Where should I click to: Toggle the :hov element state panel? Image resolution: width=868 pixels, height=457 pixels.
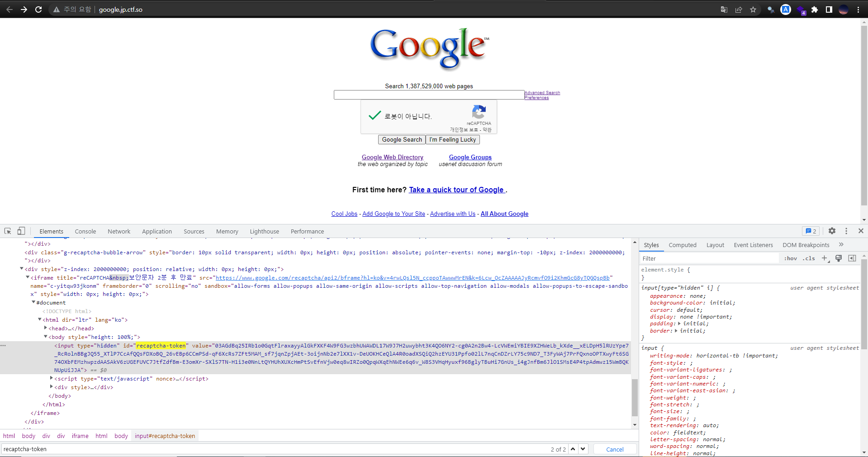[x=791, y=258]
